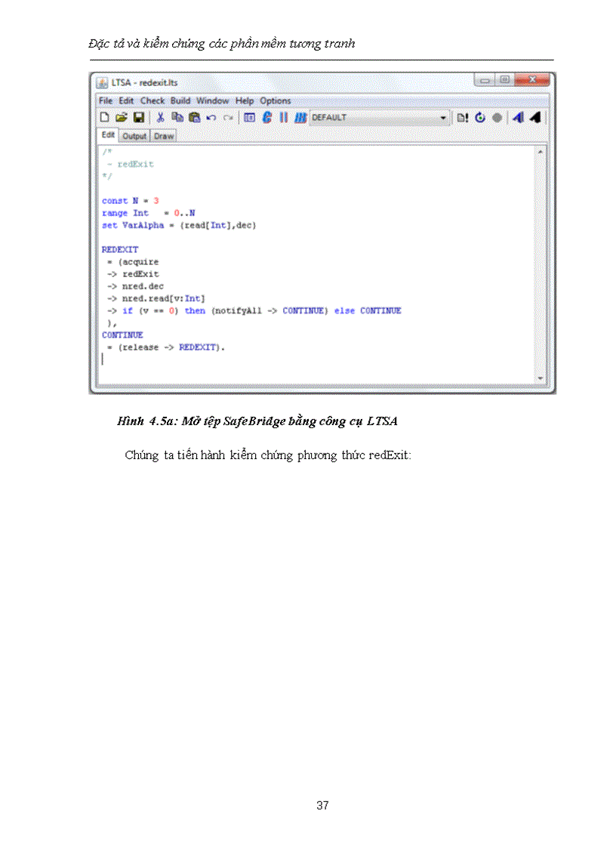Switch to the Draw tab
Image resolution: width=616 pixels, height=848 pixels.
point(164,137)
